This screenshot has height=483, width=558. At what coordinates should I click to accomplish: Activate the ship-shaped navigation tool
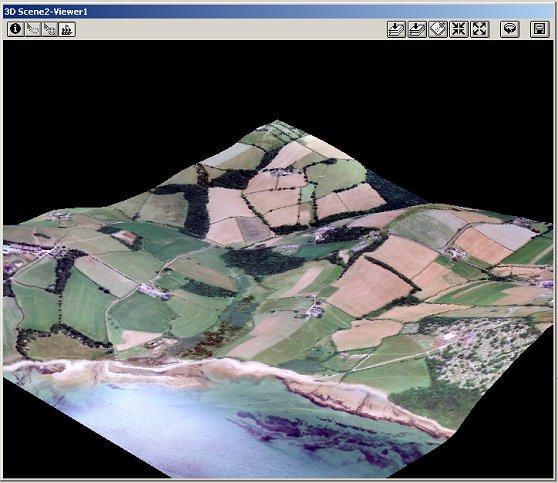tap(67, 29)
